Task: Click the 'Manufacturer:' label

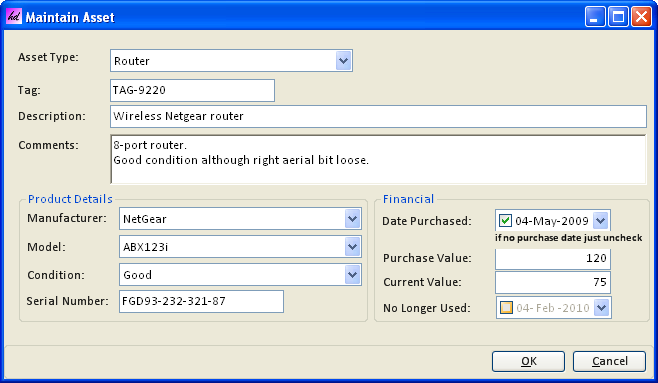Action: [x=67, y=219]
